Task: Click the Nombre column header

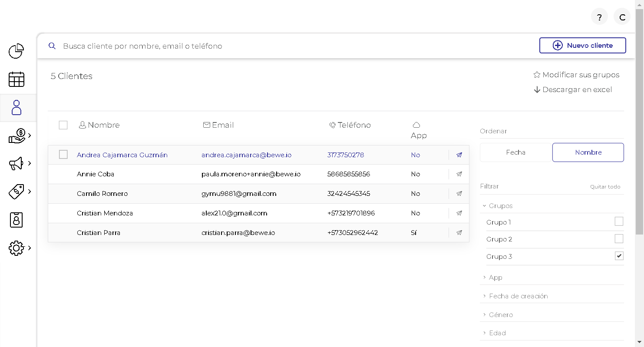Action: [x=99, y=125]
